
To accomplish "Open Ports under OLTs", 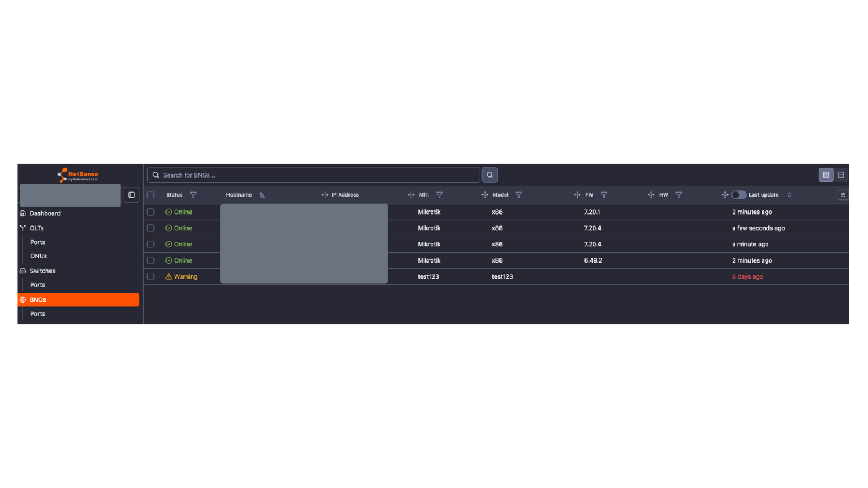I will click(38, 242).
